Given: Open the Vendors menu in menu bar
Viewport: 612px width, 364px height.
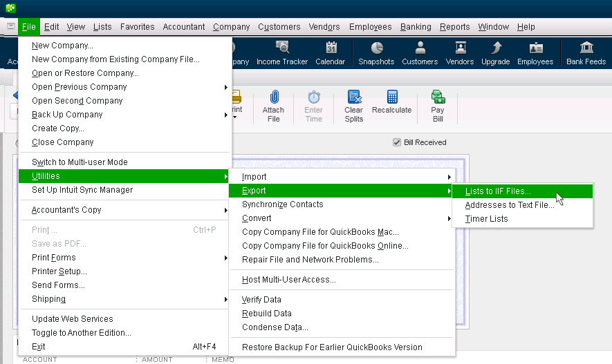Looking at the screenshot, I should tap(324, 27).
